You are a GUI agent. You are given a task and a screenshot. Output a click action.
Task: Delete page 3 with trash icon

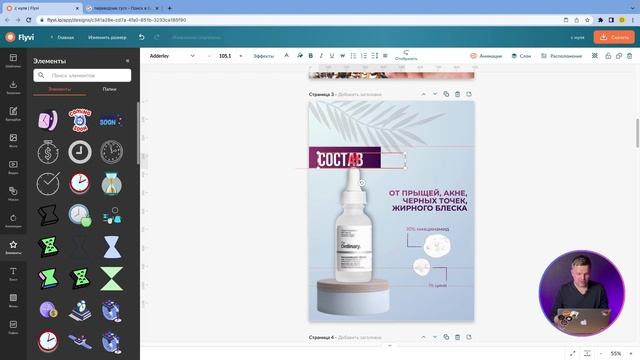coord(458,94)
